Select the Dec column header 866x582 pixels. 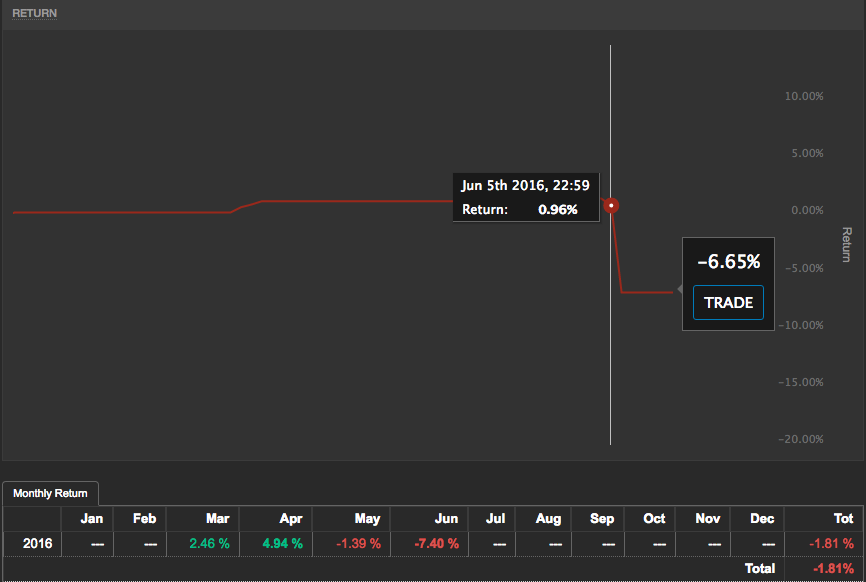coord(763,518)
